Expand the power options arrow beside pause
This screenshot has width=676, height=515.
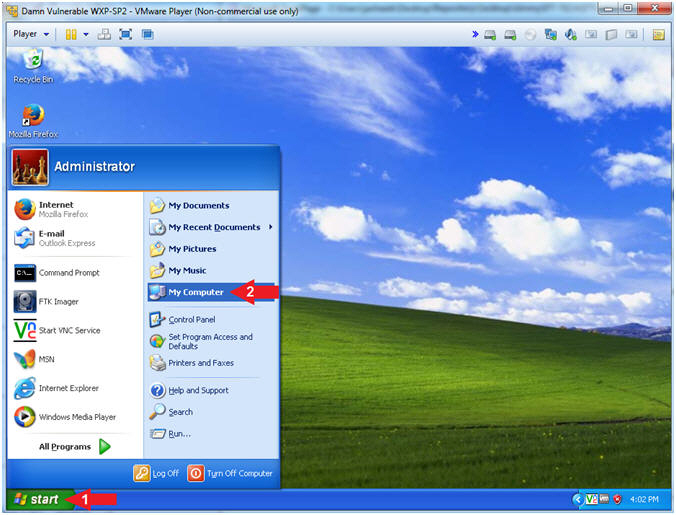[85, 34]
